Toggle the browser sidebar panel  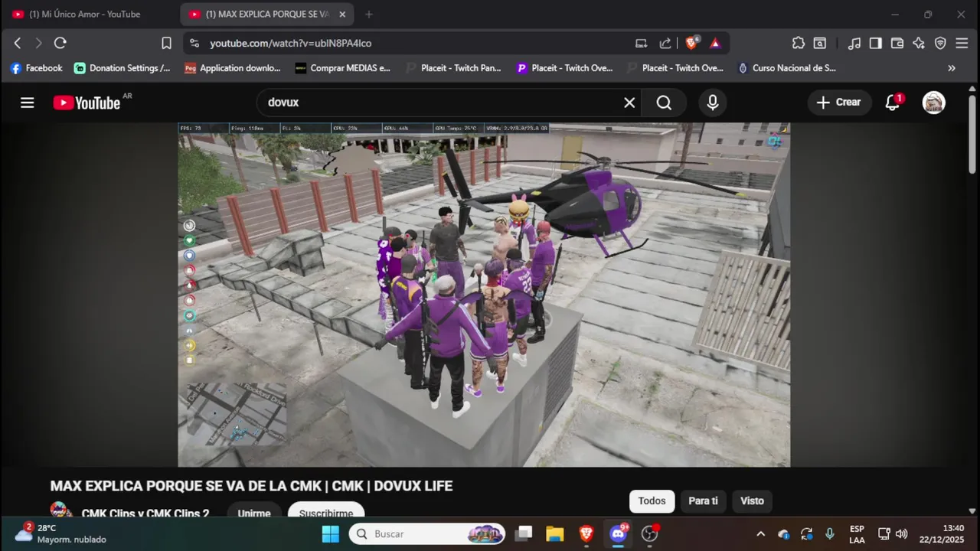click(876, 43)
